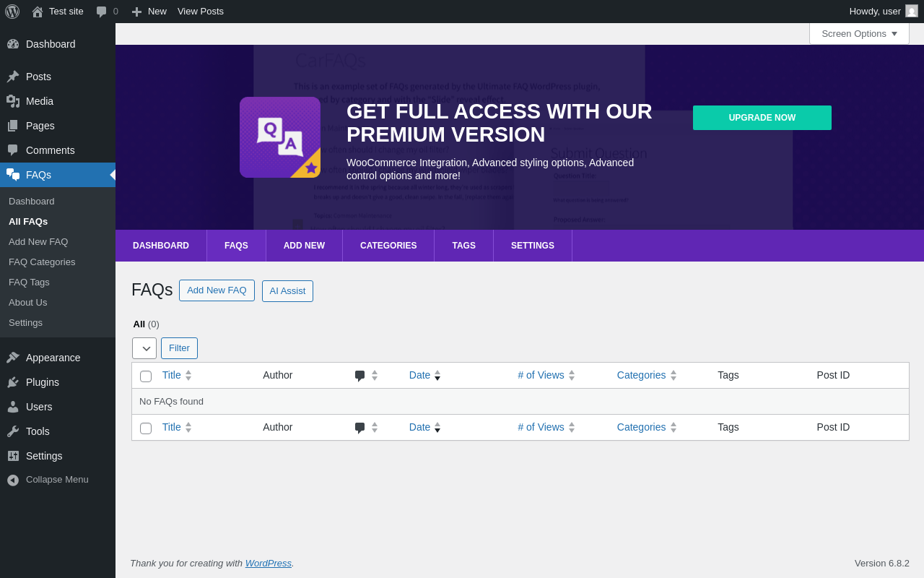Expand the Screen Options panel

(859, 33)
